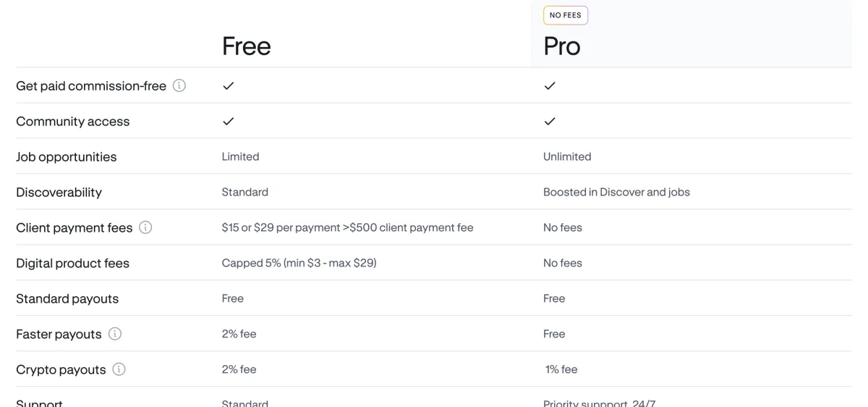Click Pro 'No fees' for Client payment fees

563,227
